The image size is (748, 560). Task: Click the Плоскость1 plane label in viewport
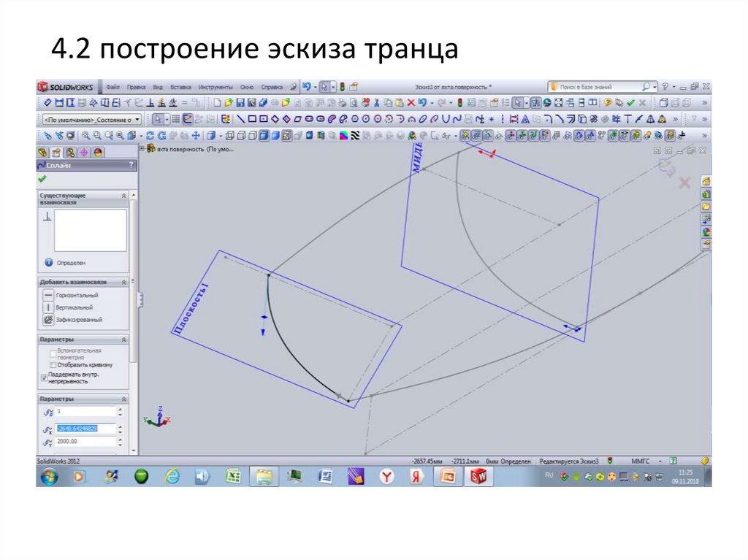pos(191,307)
